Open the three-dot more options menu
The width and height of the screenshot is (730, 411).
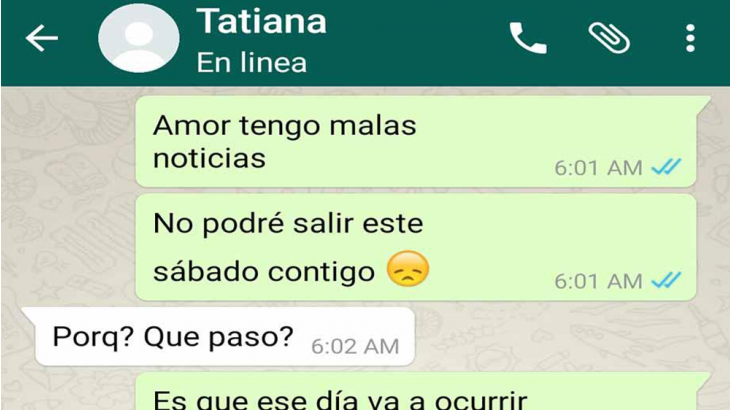pos(690,38)
